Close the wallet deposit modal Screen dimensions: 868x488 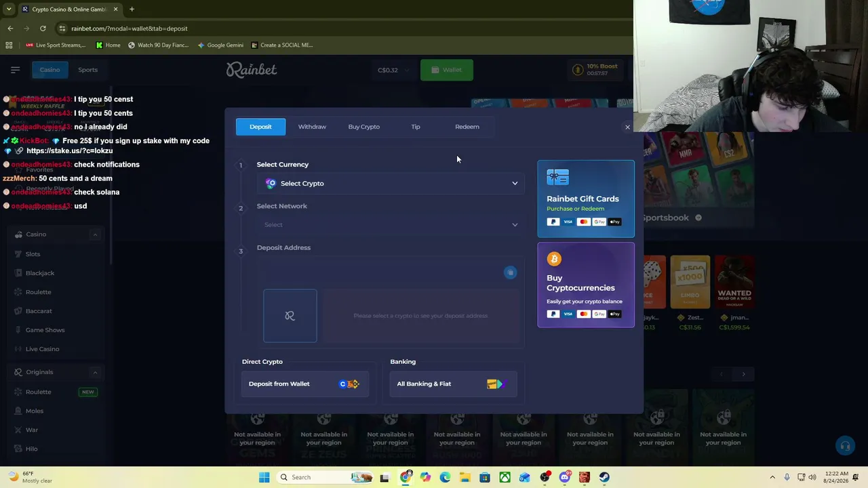(627, 127)
